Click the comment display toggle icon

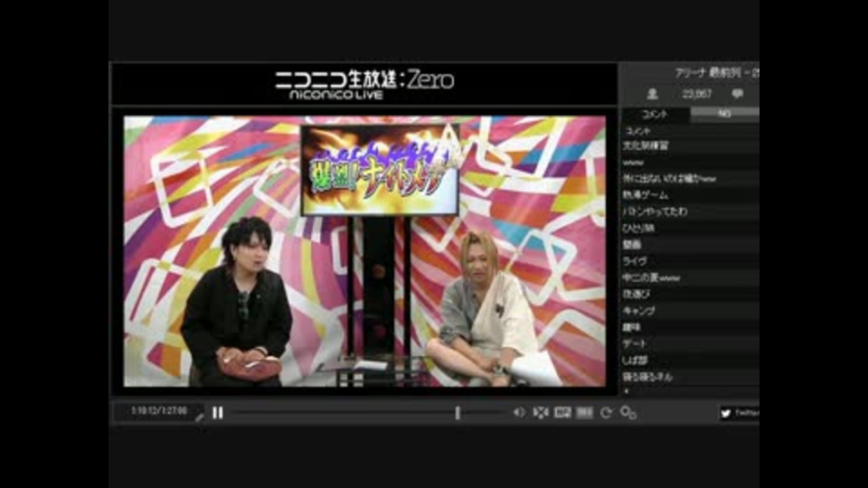[x=562, y=413]
